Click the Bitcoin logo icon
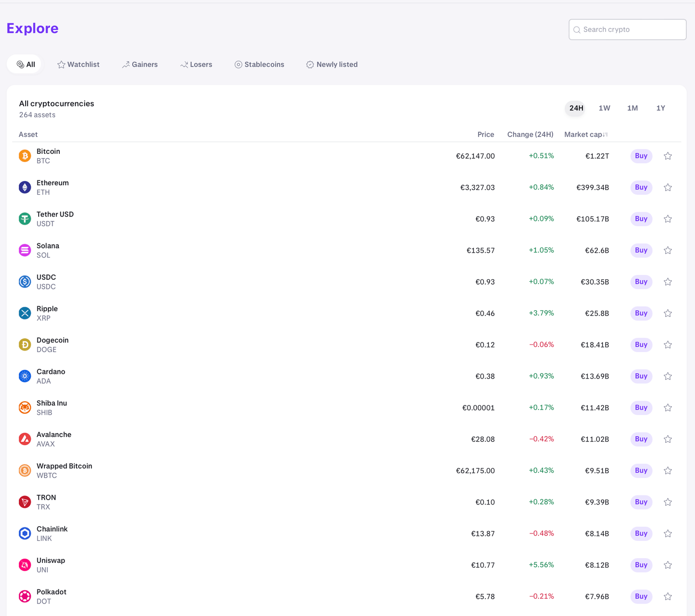Image resolution: width=695 pixels, height=616 pixels. pyautogui.click(x=25, y=156)
